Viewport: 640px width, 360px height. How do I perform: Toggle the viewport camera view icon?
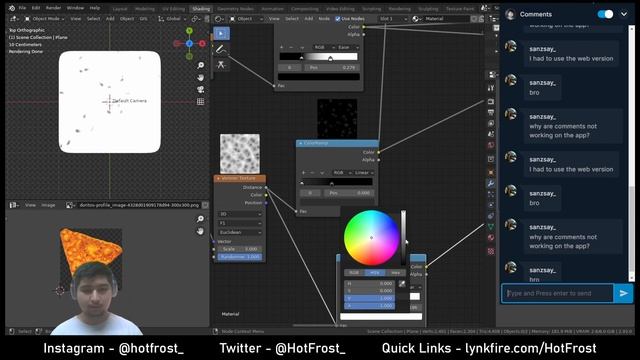200,89
